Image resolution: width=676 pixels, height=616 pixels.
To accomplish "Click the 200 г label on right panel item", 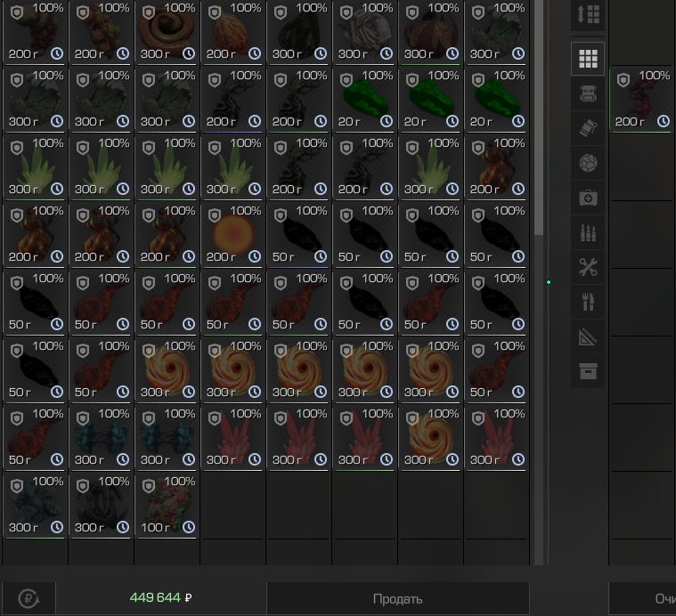I will pos(630,122).
